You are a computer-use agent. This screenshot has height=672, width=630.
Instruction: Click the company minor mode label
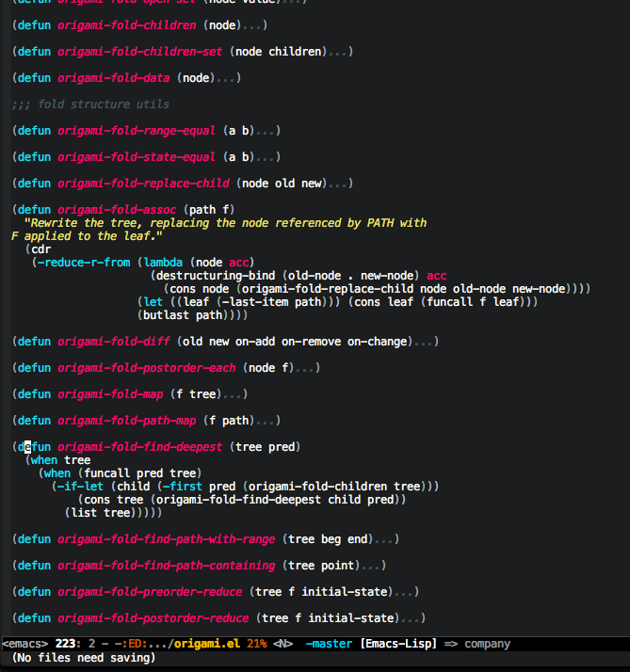tap(487, 644)
